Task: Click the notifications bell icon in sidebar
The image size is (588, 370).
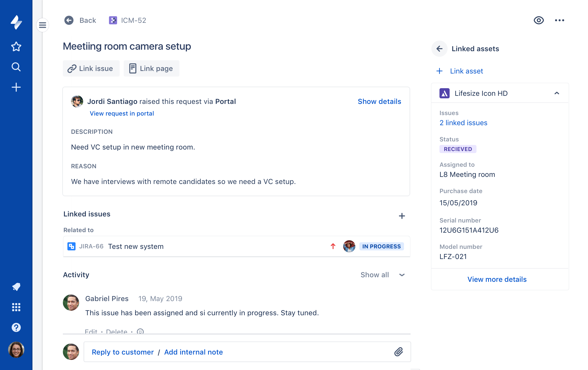Action: point(16,286)
